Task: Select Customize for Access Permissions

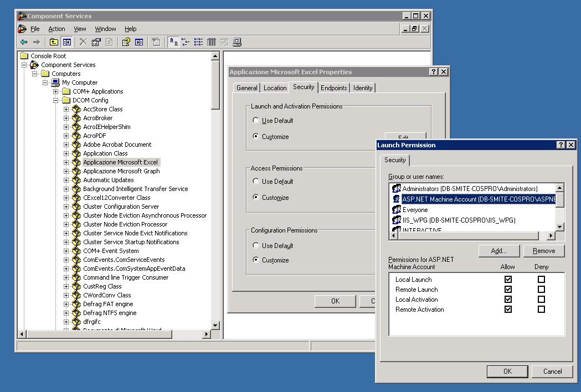Action: click(256, 197)
